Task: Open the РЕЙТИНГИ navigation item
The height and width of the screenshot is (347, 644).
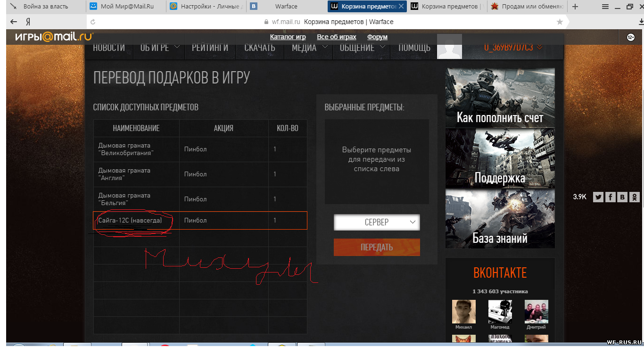Action: [x=210, y=48]
